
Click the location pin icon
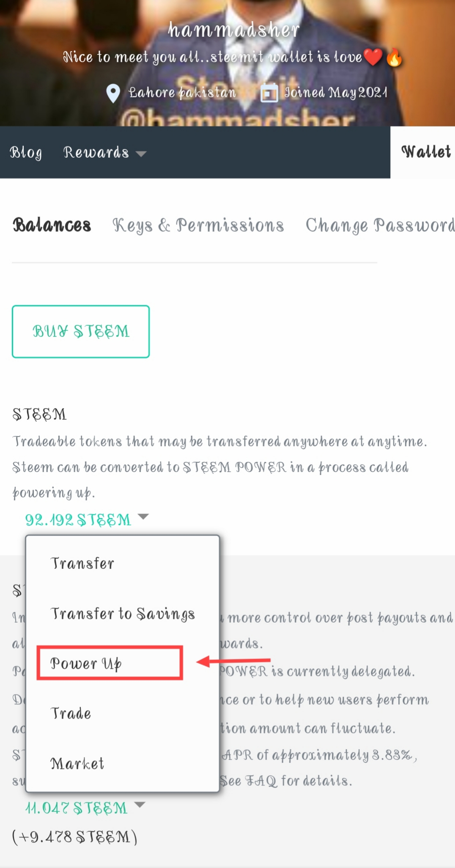113,93
